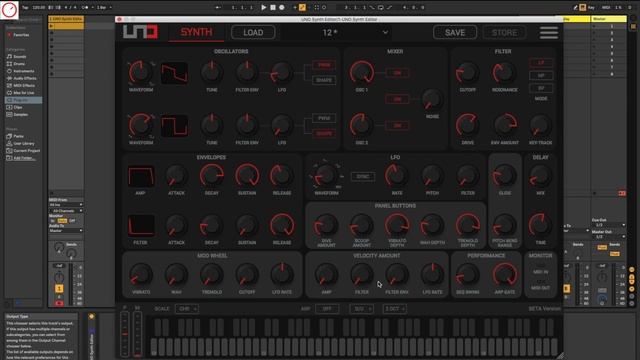The image size is (640, 360).
Task: Click the Ableton record button
Action: (282, 7)
